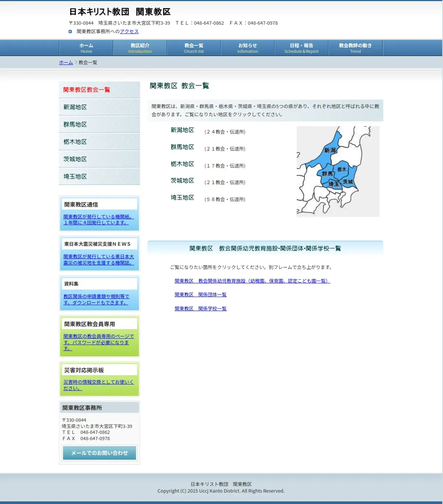This screenshot has height=504, width=443.
Task: Go to ホーム Home in navigation bar
Action: point(86,48)
